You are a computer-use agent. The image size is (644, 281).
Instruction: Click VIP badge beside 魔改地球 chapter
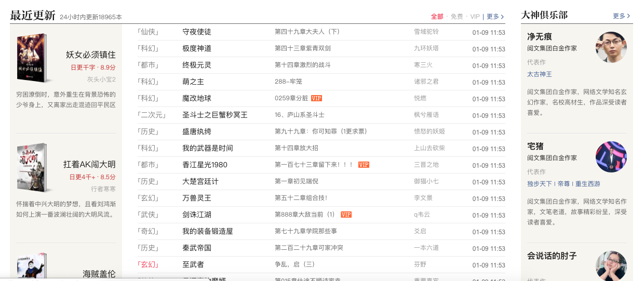click(316, 98)
